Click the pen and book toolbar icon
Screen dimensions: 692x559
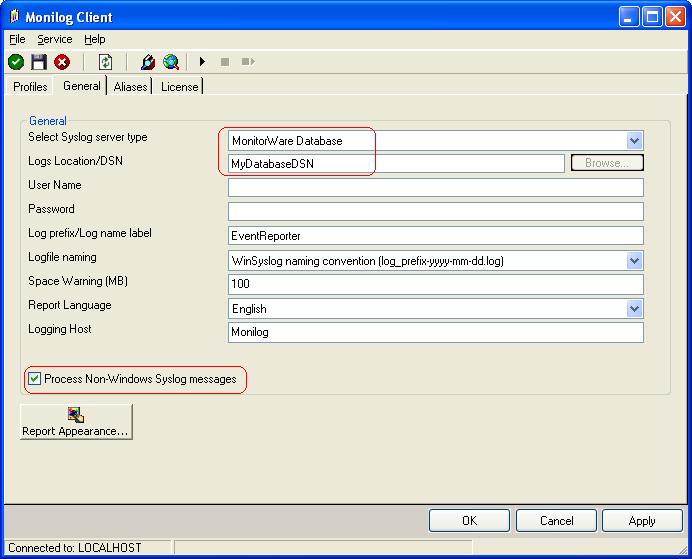148,62
